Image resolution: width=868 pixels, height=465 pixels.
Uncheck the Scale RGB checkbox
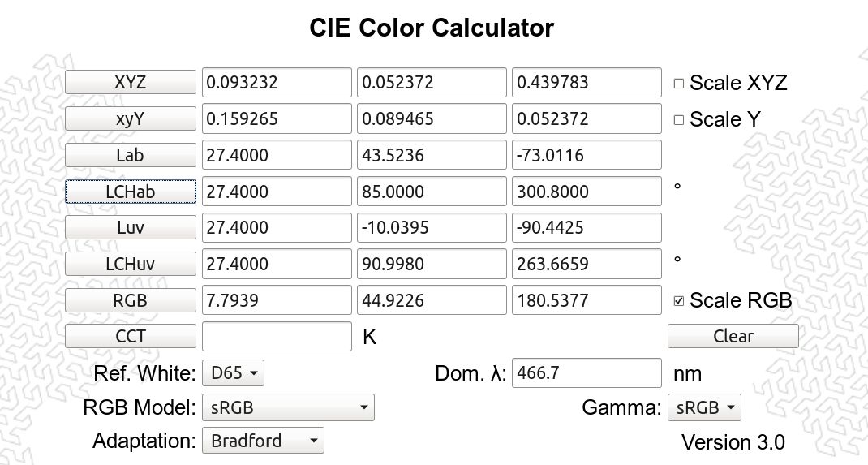click(x=679, y=301)
